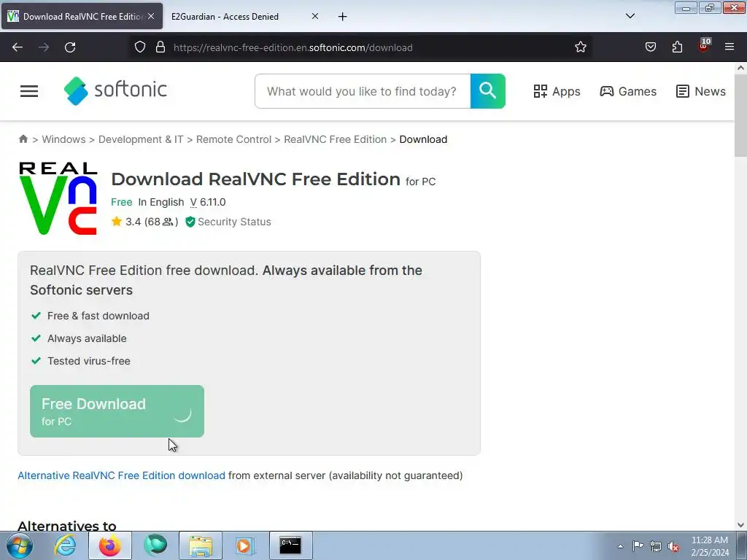The width and height of the screenshot is (747, 560).
Task: Switch to Firefox in the taskbar
Action: 110,545
